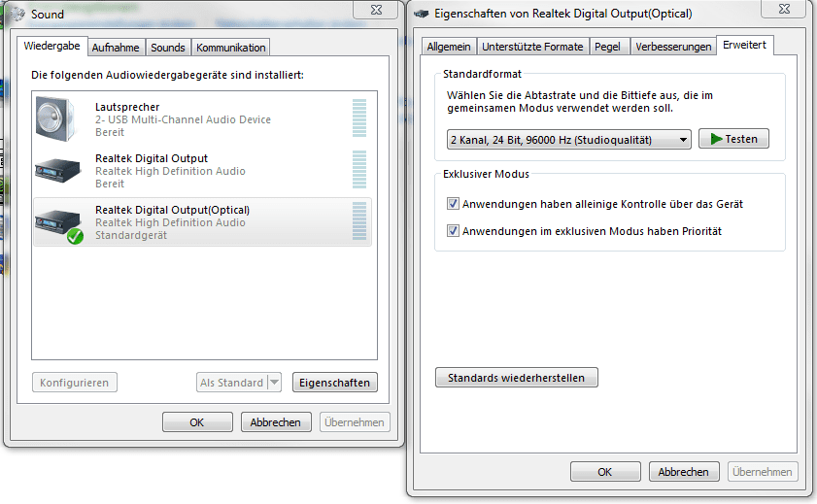Click the Testen button
Screen dimensions: 817x504
coord(733,139)
